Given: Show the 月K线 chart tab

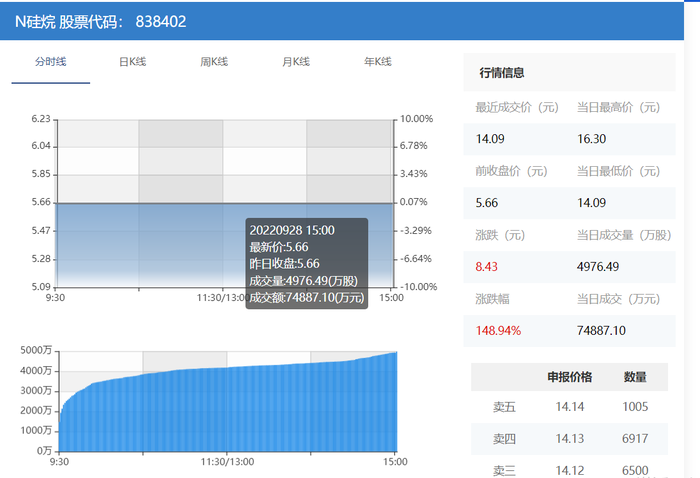Looking at the screenshot, I should [296, 62].
